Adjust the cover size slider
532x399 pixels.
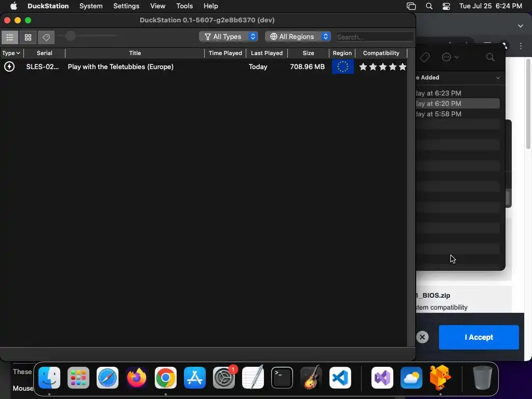[70, 36]
